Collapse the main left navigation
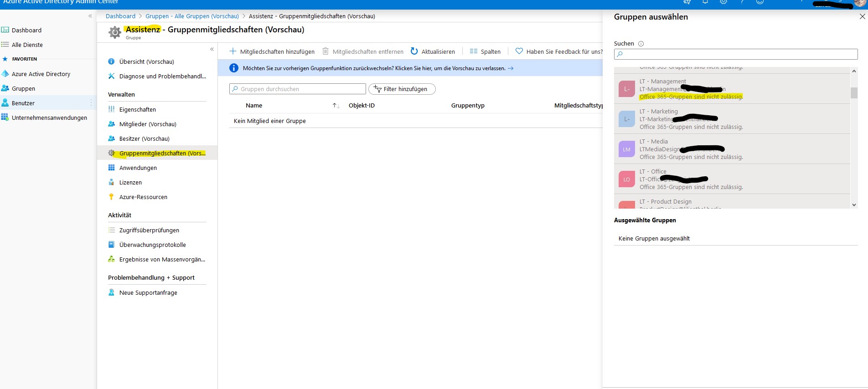 click(x=90, y=16)
